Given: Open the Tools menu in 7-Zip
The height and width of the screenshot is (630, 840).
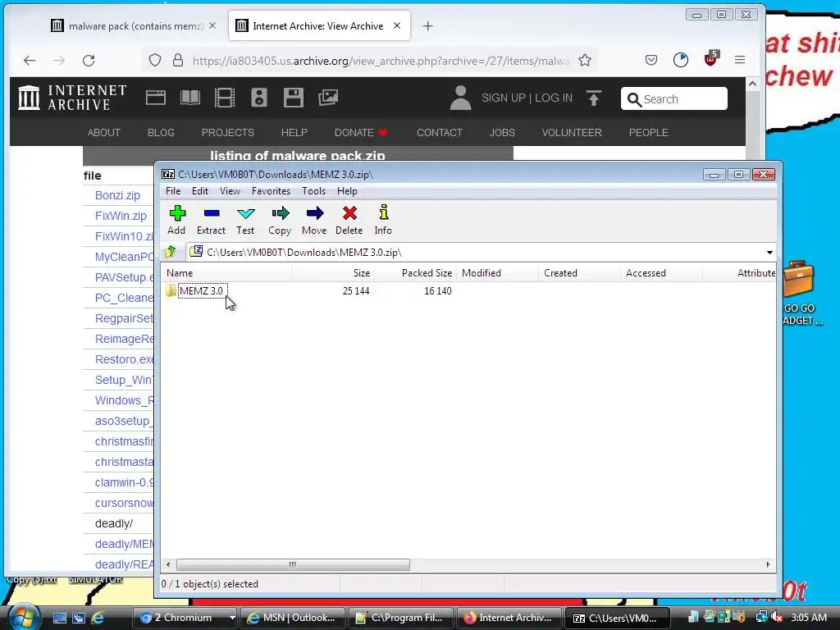Looking at the screenshot, I should point(313,191).
